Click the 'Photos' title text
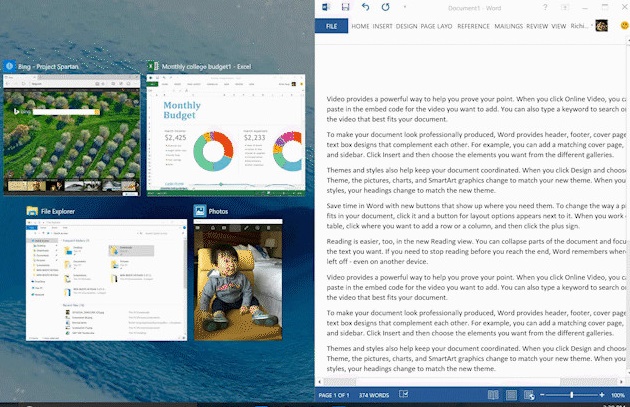 218,211
